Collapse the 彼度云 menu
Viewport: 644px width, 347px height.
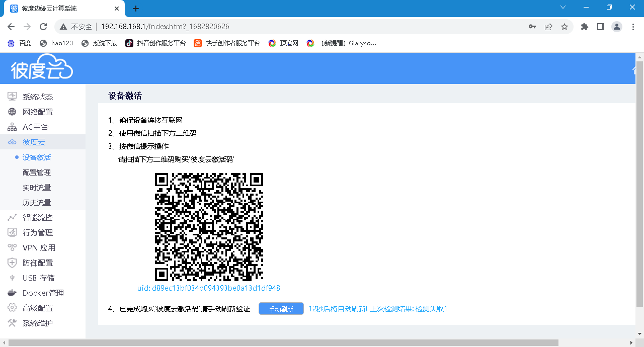coord(43,142)
